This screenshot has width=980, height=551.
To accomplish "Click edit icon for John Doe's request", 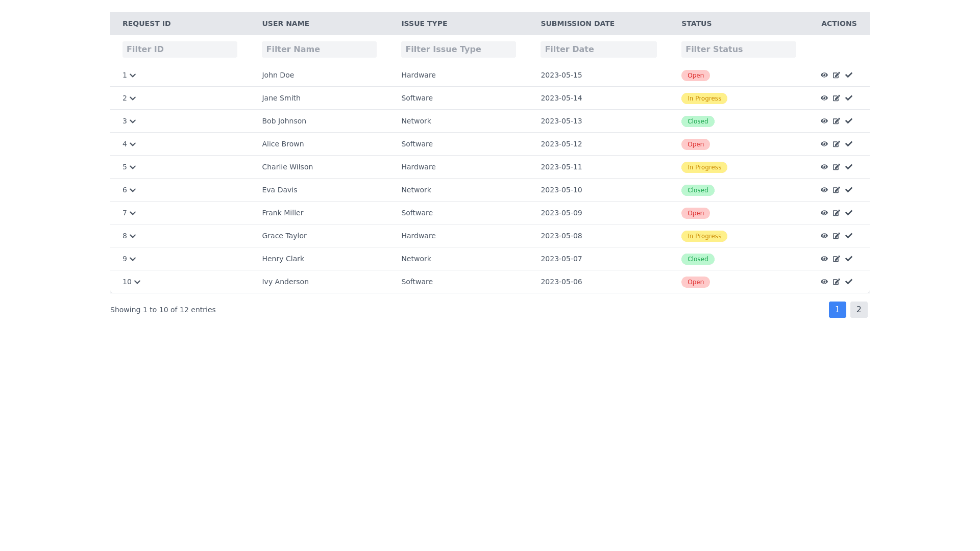I will (836, 75).
